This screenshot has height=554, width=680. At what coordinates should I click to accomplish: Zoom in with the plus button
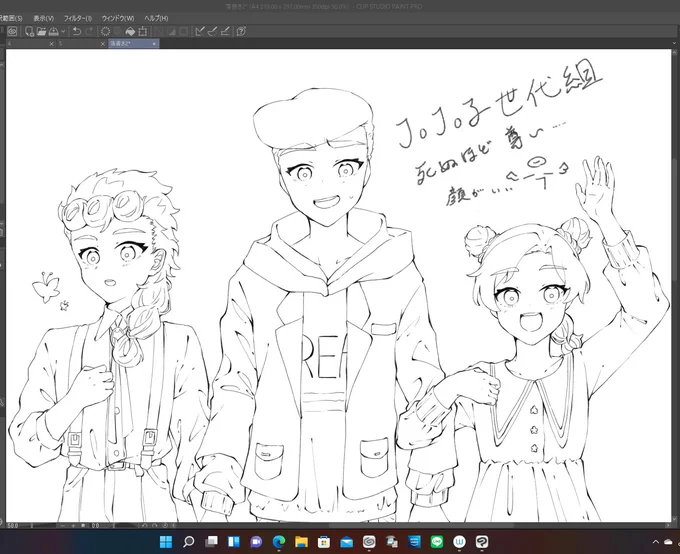pos(73,525)
